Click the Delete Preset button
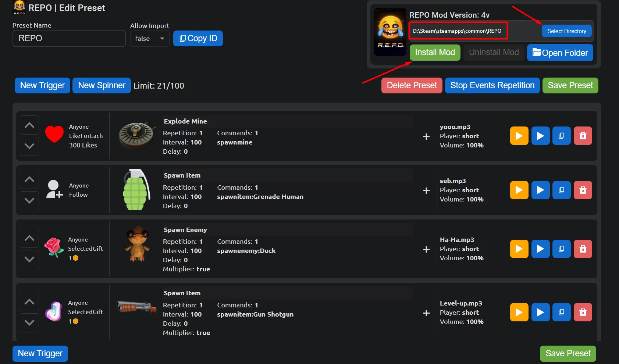The height and width of the screenshot is (364, 619). [412, 85]
